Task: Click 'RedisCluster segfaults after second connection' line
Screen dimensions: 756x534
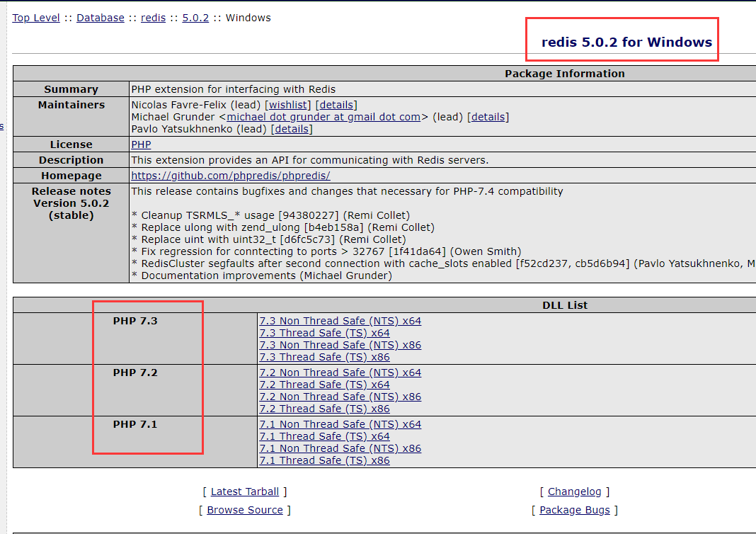Action: [x=444, y=263]
